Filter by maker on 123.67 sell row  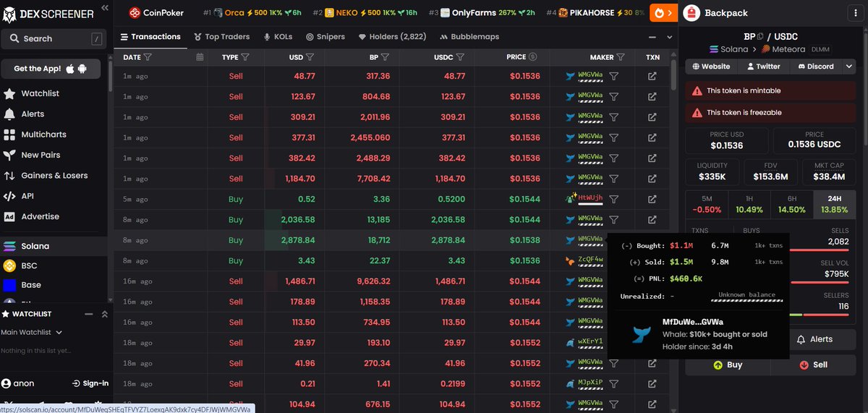(613, 96)
